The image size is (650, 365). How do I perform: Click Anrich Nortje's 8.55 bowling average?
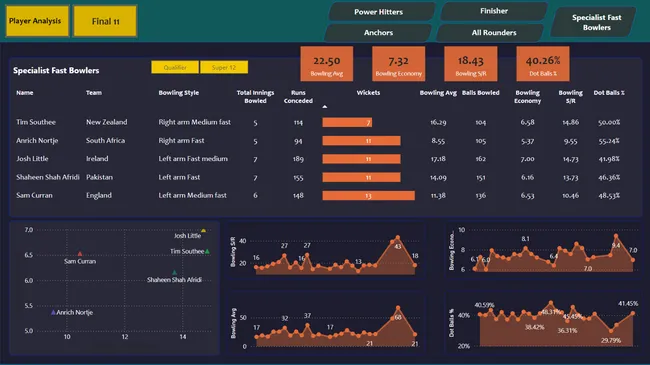[438, 141]
